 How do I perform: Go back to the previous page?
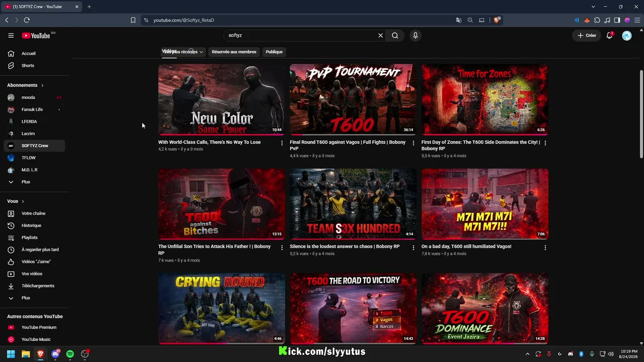pyautogui.click(x=7, y=20)
